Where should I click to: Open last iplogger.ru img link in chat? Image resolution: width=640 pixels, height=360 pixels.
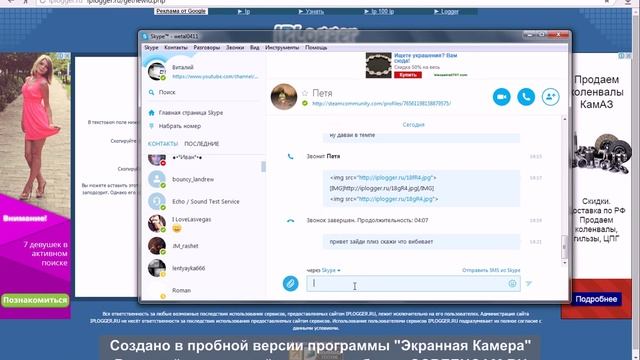(396, 199)
